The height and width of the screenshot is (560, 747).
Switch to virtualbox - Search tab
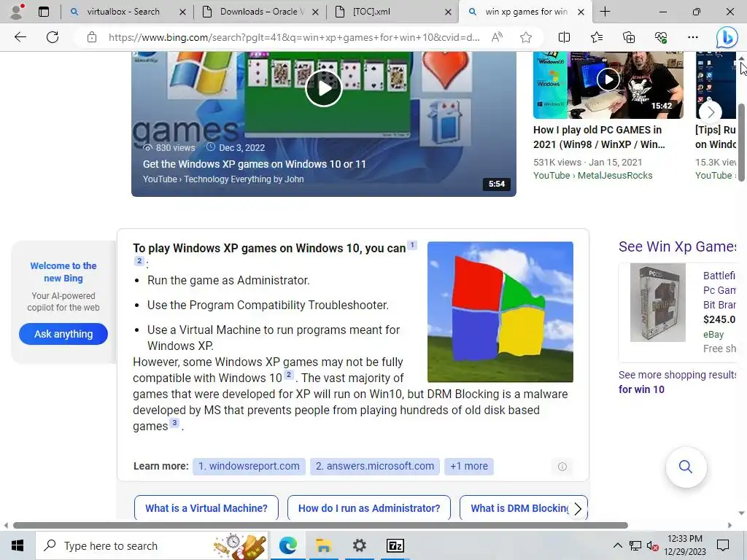click(123, 12)
